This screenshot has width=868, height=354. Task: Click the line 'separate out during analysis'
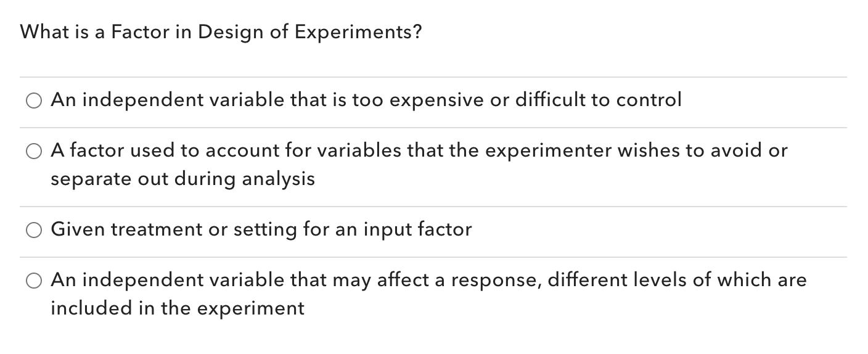click(x=182, y=179)
